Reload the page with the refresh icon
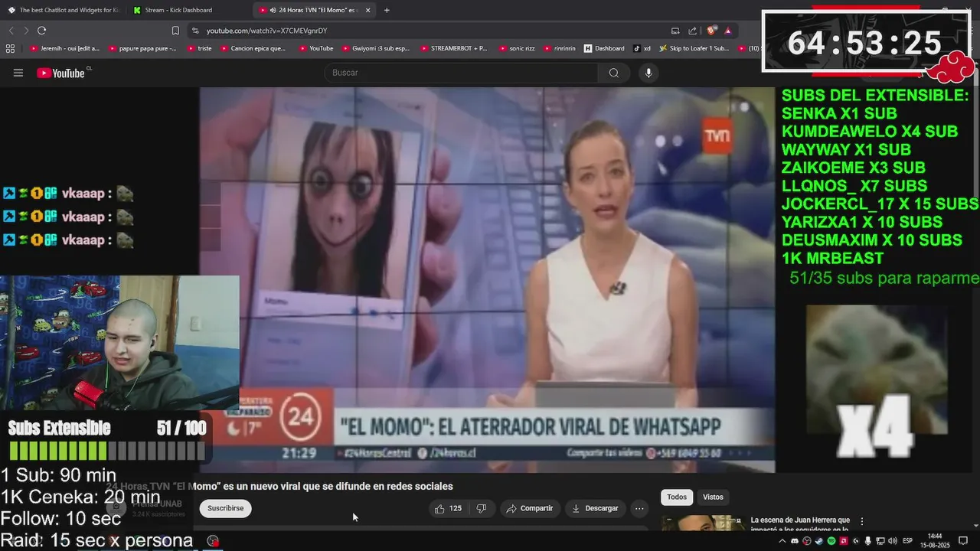Viewport: 980px width, 551px height. [x=41, y=31]
